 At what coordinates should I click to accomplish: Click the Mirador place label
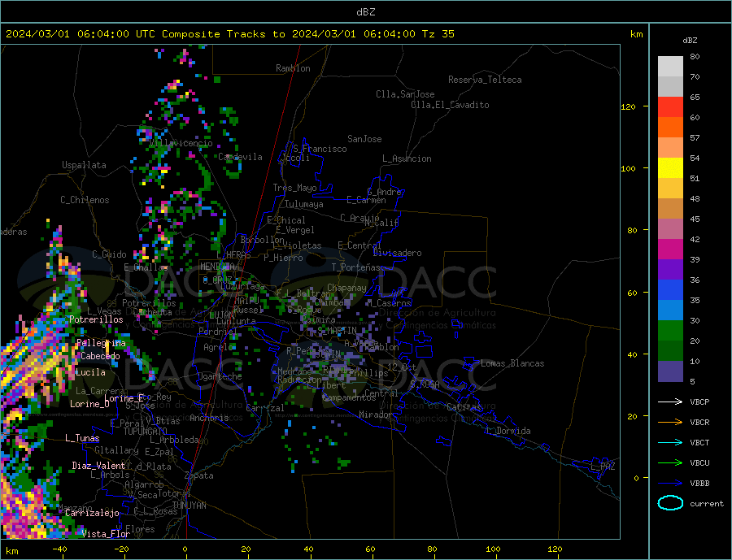click(x=376, y=415)
